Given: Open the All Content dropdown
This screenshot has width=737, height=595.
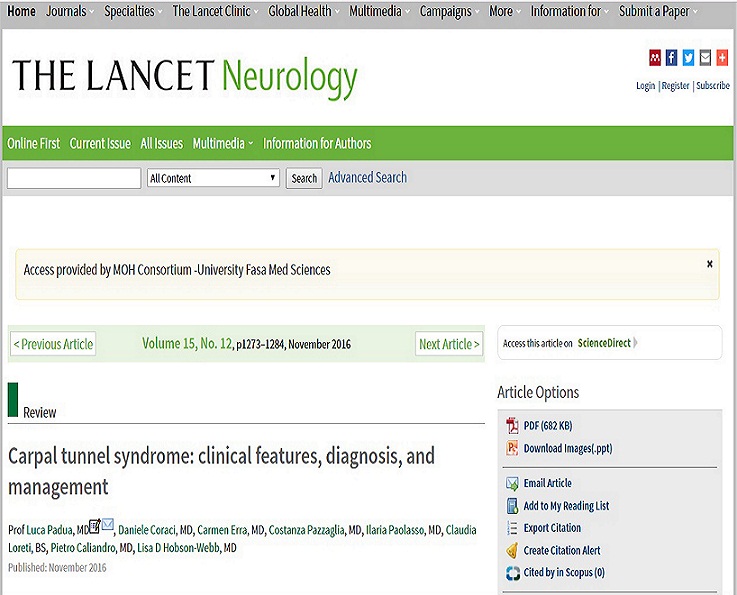Looking at the screenshot, I should [x=213, y=178].
